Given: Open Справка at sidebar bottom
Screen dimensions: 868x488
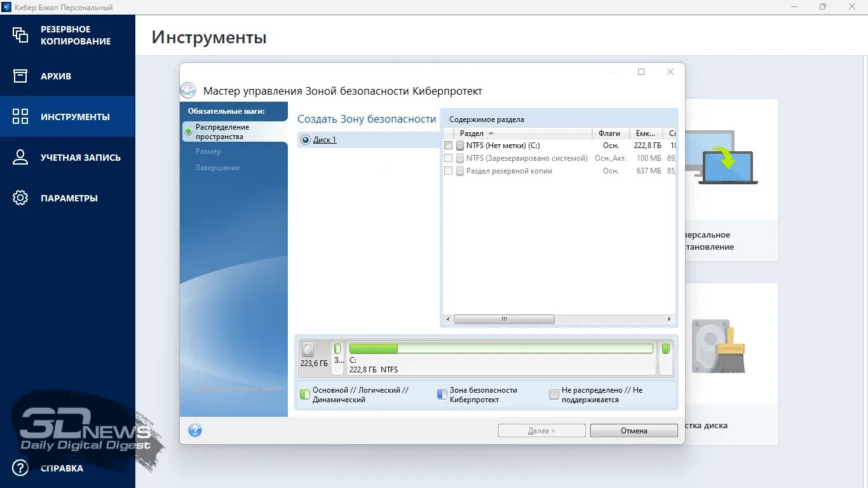Looking at the screenshot, I should [x=67, y=468].
